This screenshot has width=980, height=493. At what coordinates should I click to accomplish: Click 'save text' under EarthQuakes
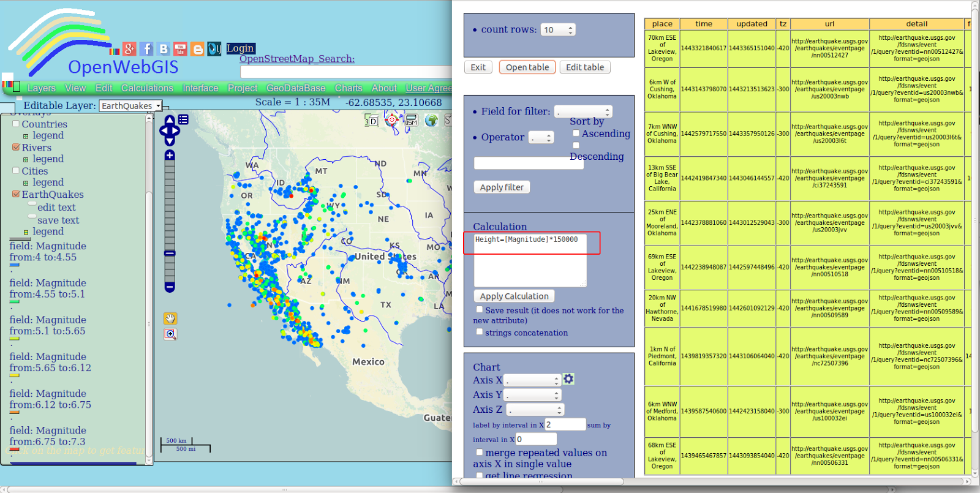tap(58, 220)
